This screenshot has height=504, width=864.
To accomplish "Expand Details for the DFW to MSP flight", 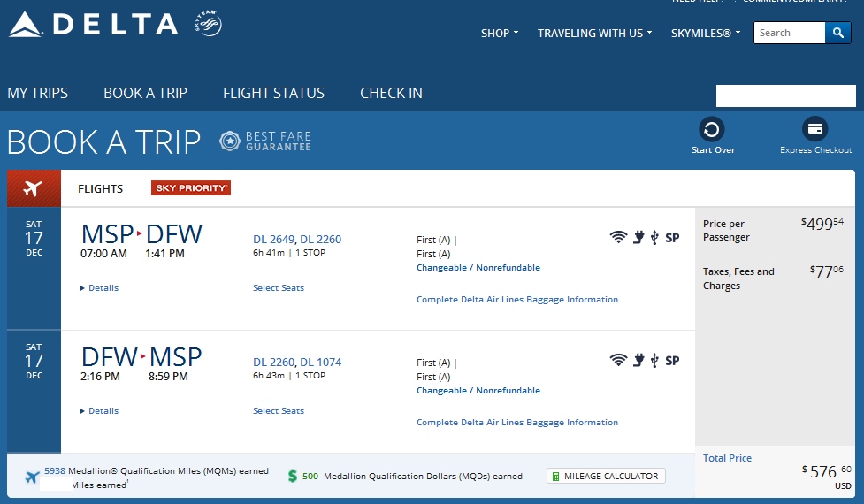I will (103, 411).
